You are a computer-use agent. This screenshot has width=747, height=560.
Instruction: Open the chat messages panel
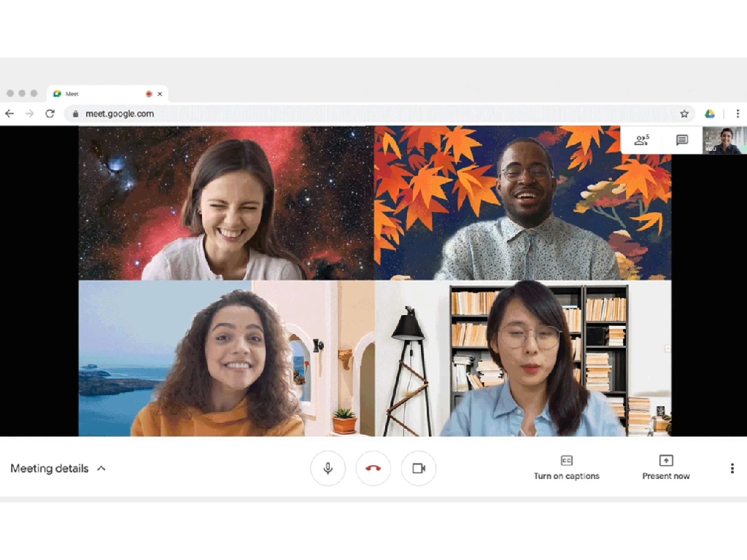[x=682, y=140]
